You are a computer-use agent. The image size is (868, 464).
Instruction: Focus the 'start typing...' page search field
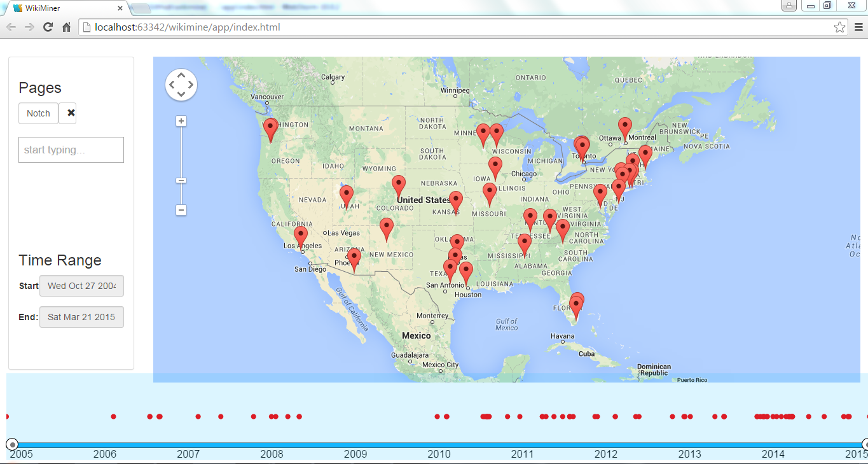(x=71, y=150)
